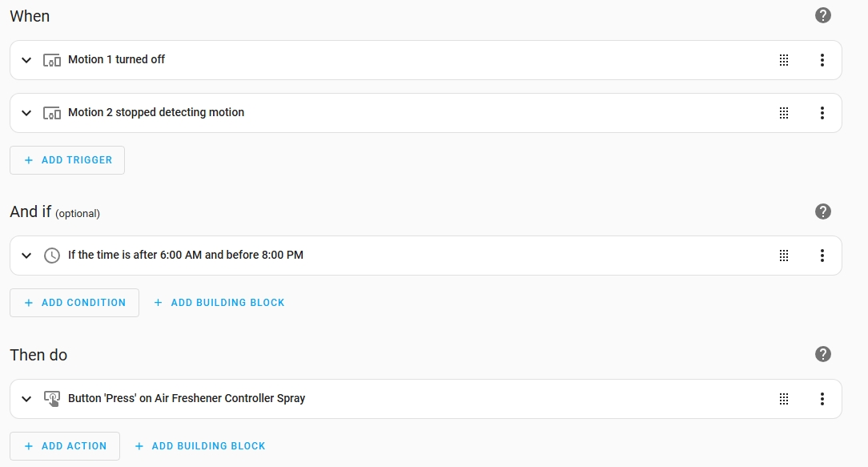Open three-dot menu for Button Press action
The width and height of the screenshot is (868, 467).
822,399
